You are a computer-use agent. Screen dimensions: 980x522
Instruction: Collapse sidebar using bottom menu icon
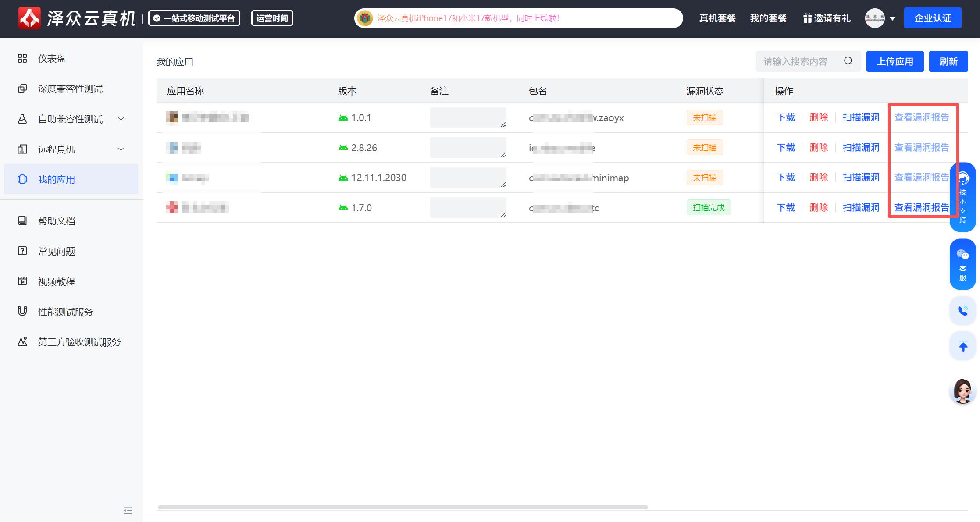pos(128,510)
